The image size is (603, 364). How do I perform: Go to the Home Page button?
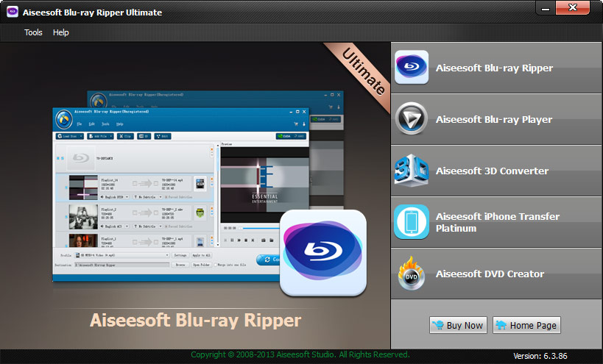coord(526,325)
